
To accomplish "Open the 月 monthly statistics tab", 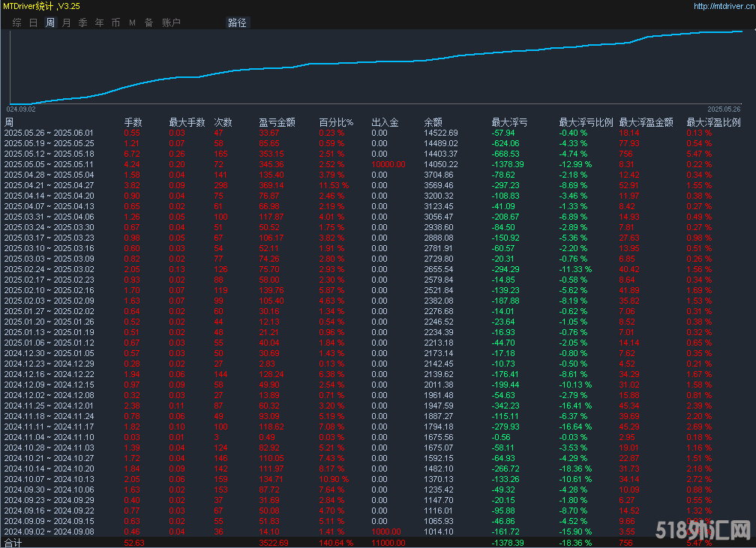I will click(x=67, y=22).
